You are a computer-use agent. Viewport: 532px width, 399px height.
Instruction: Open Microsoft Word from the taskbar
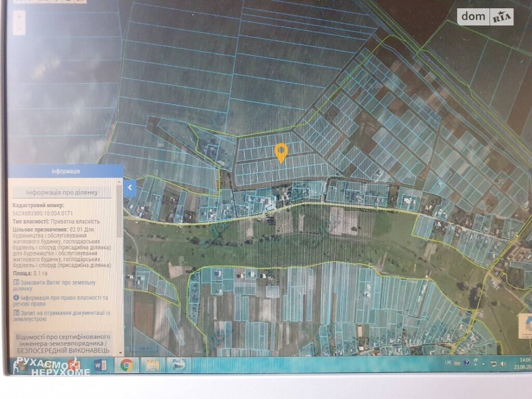(x=100, y=365)
